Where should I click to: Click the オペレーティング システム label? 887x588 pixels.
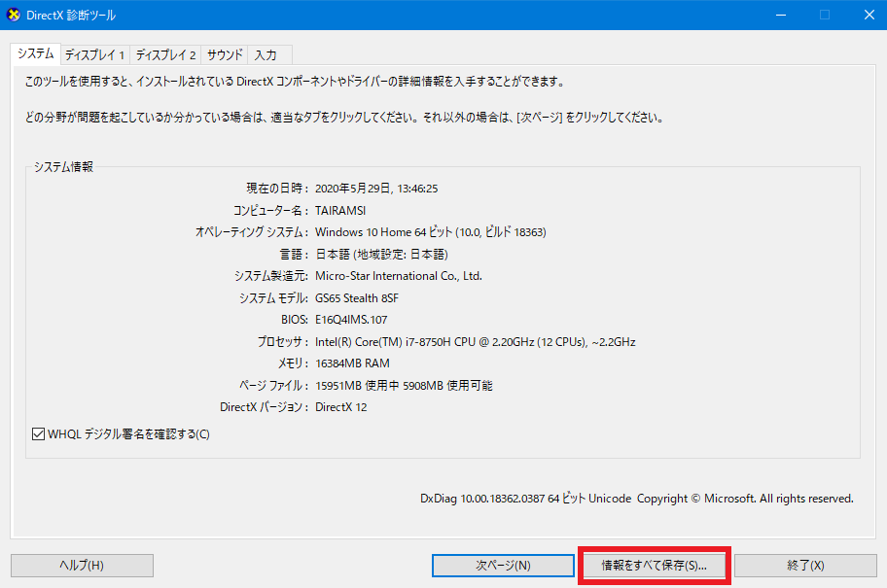point(252,232)
